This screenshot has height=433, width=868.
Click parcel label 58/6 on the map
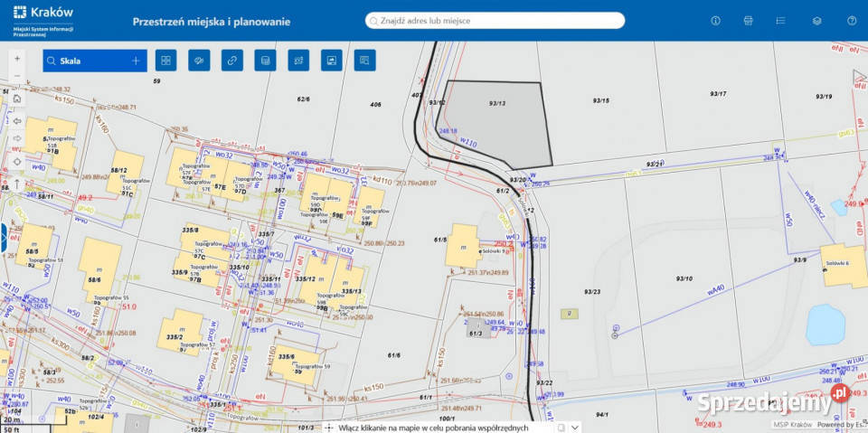point(95,280)
